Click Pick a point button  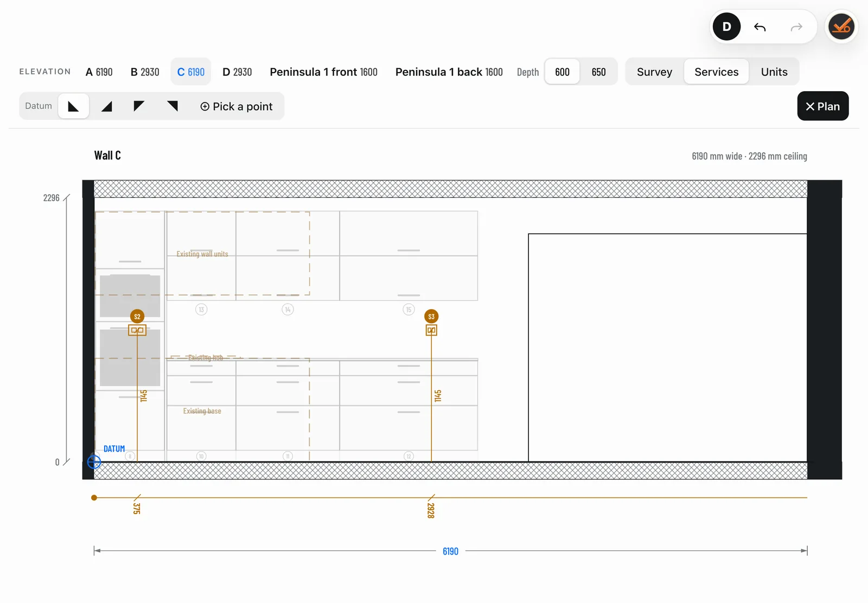click(x=237, y=106)
